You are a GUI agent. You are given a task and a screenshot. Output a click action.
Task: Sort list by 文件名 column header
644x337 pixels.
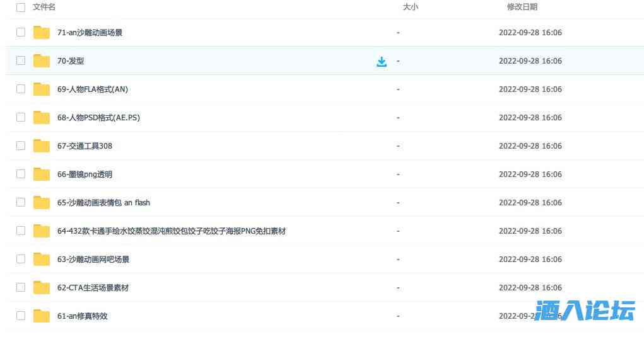[x=44, y=8]
